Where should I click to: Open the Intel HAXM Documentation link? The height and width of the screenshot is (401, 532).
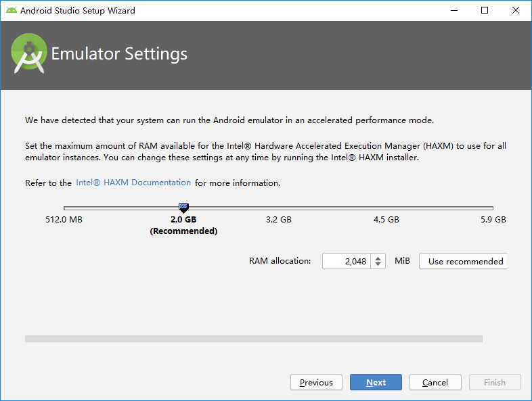(x=133, y=183)
